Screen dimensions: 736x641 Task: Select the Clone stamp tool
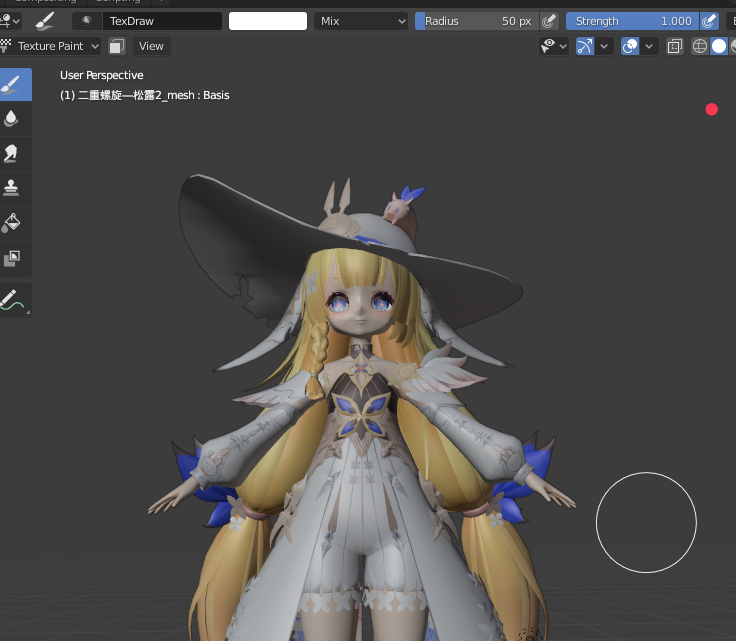pos(11,188)
